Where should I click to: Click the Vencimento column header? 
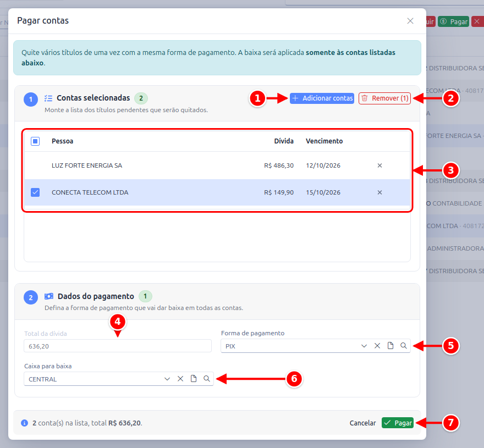(x=324, y=141)
